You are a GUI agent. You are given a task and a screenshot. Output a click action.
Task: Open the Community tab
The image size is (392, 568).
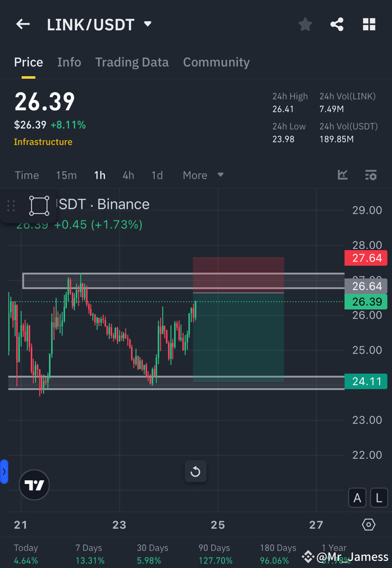(x=216, y=62)
